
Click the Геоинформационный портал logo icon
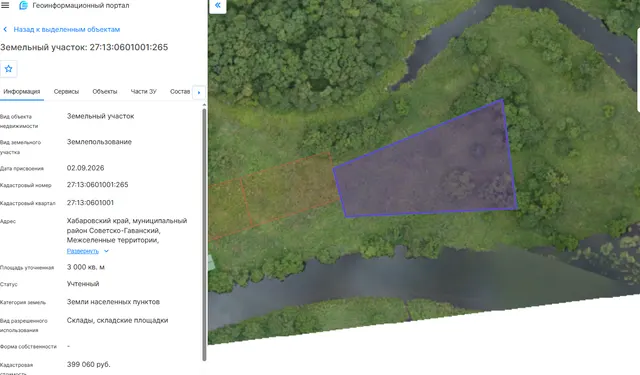coord(23,5)
